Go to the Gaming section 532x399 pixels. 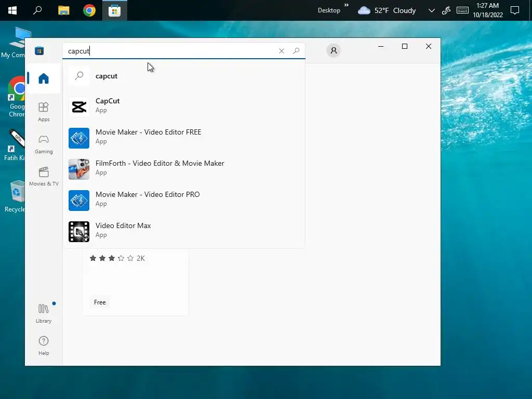tap(44, 144)
